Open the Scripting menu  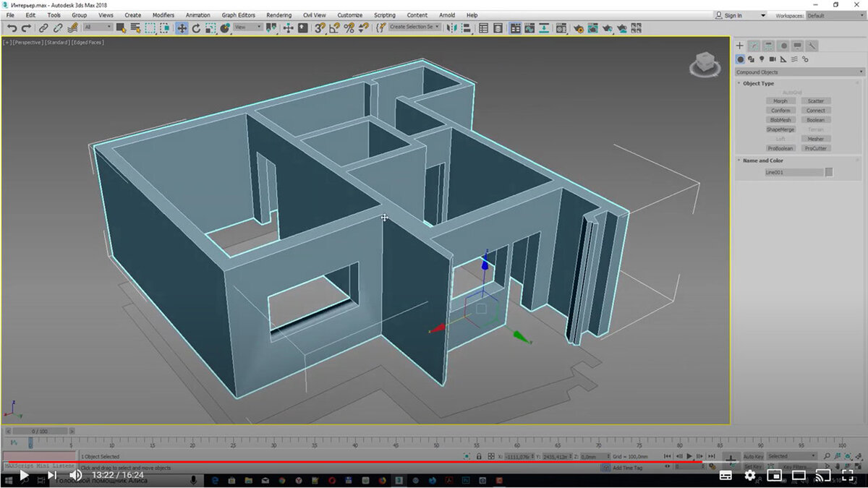[384, 15]
